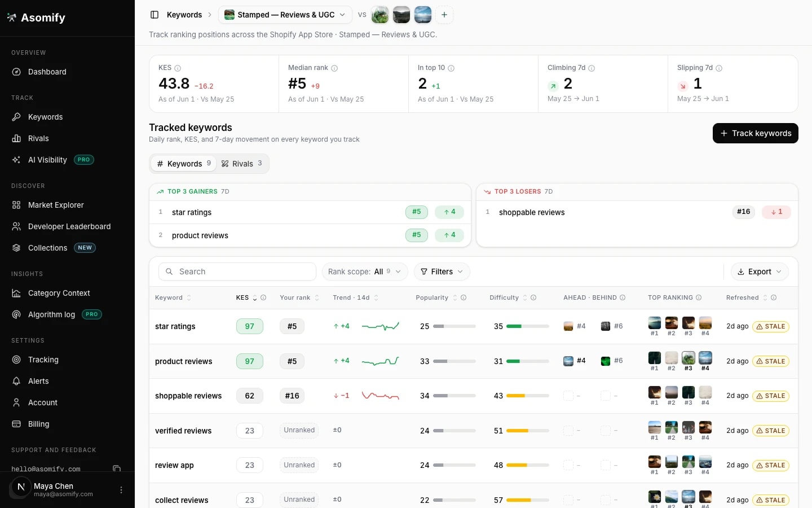Open Maya Chen user menu dots

tap(121, 490)
